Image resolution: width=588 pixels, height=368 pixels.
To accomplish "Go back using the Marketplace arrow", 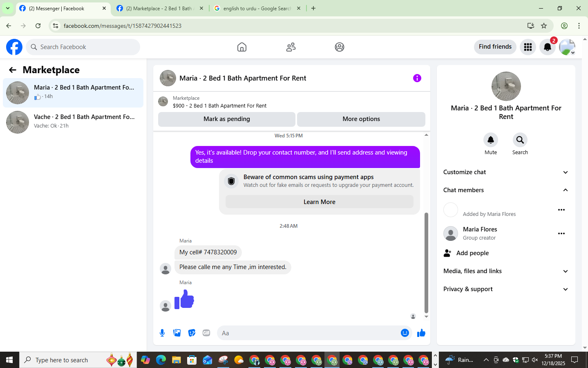I will click(13, 70).
